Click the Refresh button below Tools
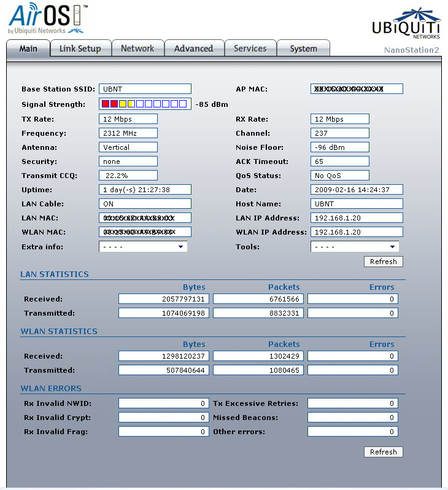Viewport: 448px width, 490px height. click(384, 262)
